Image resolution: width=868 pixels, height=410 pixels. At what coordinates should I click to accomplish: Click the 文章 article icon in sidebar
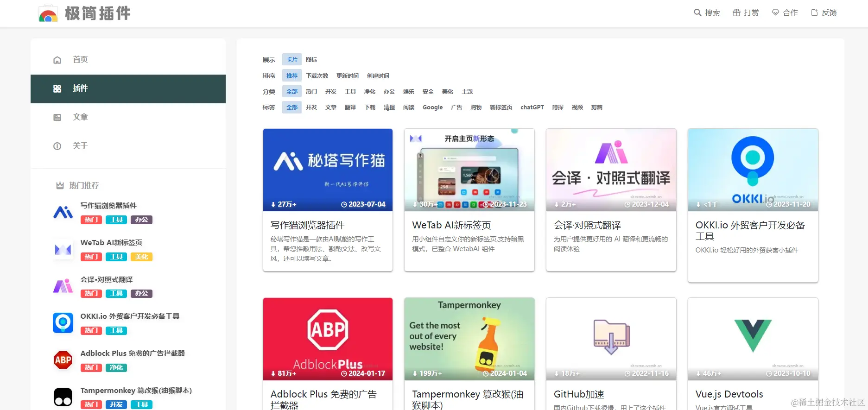pyautogui.click(x=57, y=117)
